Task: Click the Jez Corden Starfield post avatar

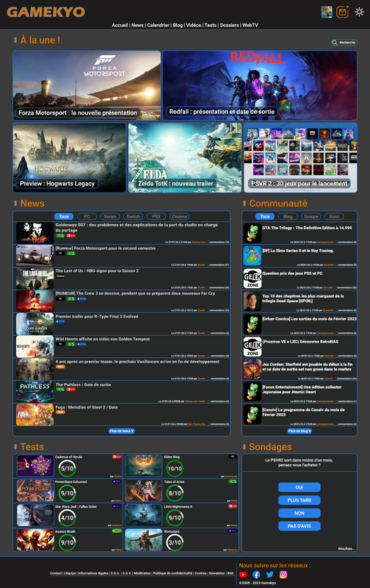Action: click(253, 370)
